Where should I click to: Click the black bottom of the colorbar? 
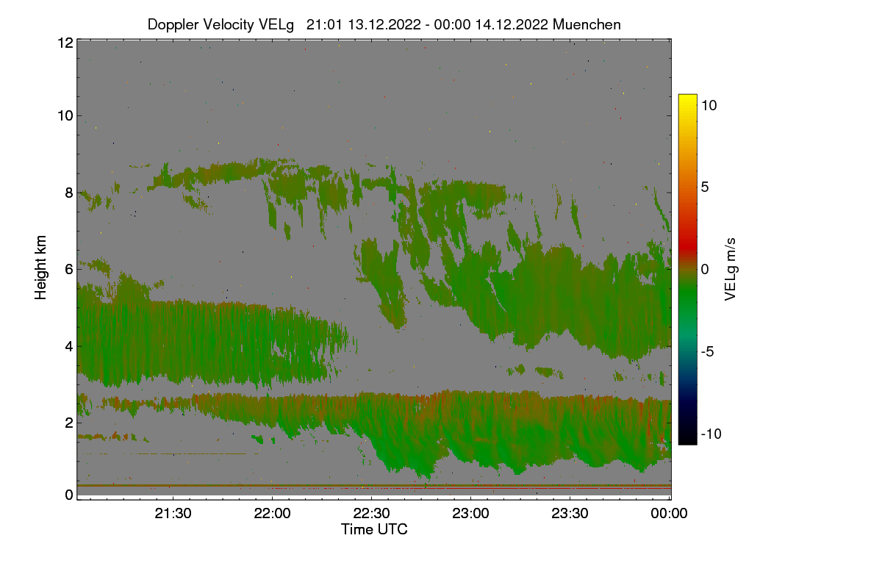687,437
